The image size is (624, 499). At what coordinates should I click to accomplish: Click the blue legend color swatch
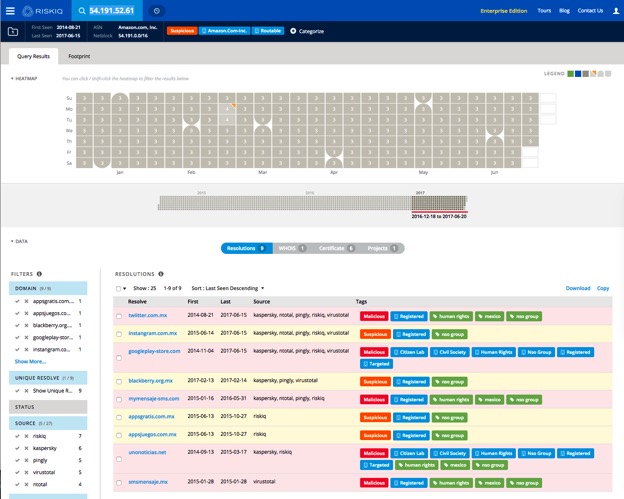click(578, 74)
